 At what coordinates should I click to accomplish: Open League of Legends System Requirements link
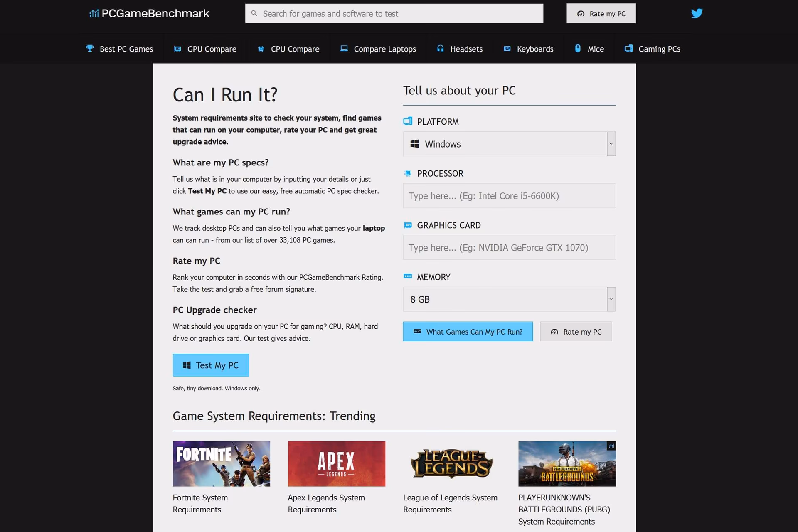450,503
